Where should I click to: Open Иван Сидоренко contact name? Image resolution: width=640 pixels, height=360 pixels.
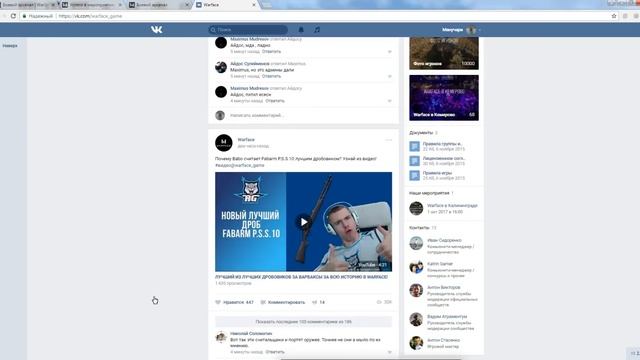tap(444, 240)
